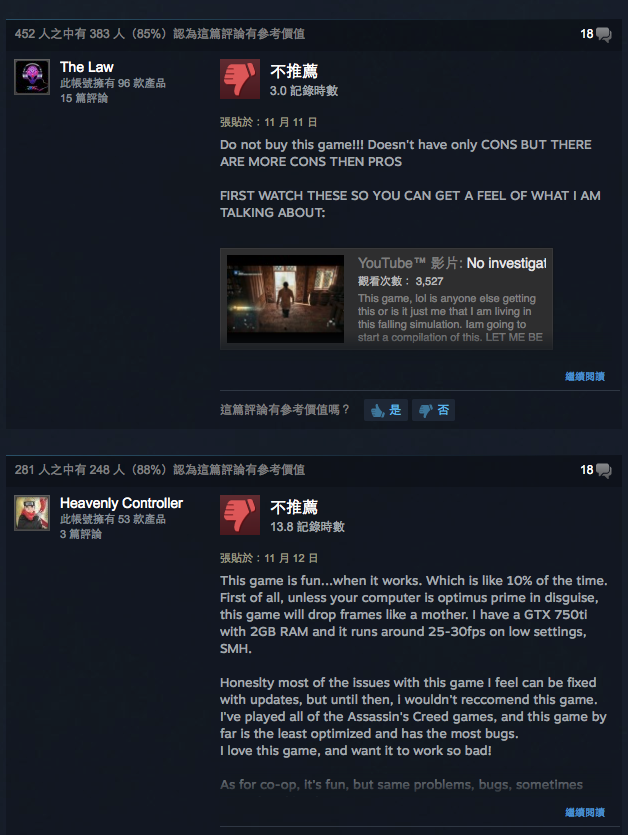Play the YouTube video thumbnail
This screenshot has width=628, height=835.
[286, 299]
